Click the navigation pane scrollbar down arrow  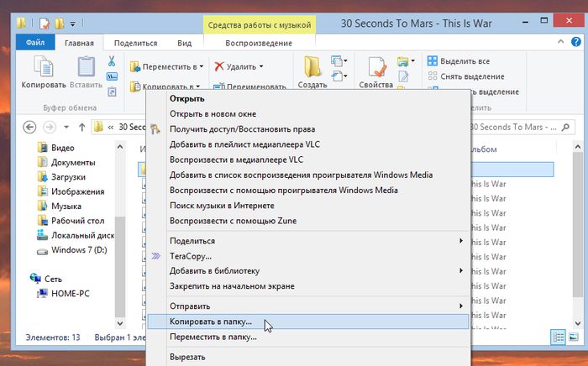pos(120,323)
